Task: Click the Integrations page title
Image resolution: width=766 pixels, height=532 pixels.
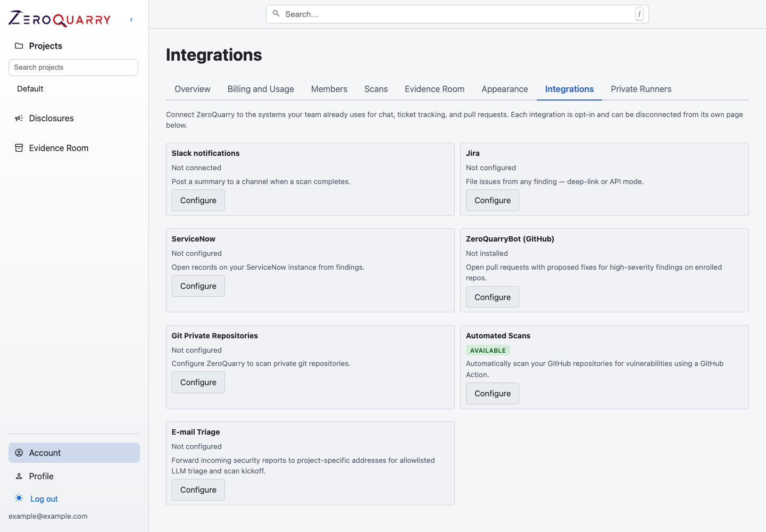Action: pyautogui.click(x=214, y=55)
